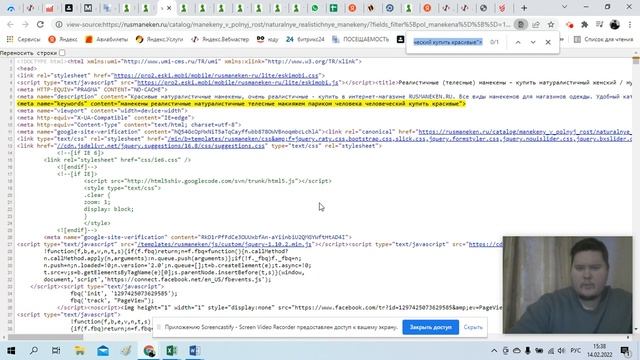Open the Авиабилеты bookmark
The height and width of the screenshot is (360, 640).
tap(107, 39)
